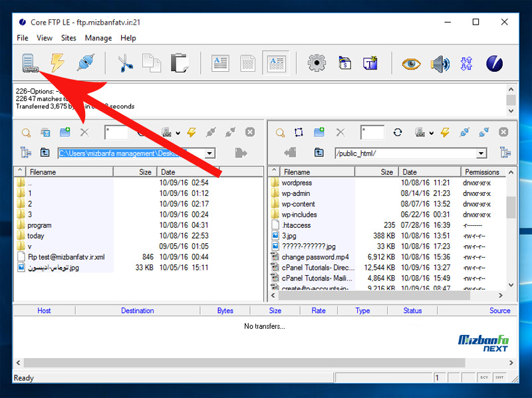
Task: Click the remote filter input box
Action: (372, 132)
